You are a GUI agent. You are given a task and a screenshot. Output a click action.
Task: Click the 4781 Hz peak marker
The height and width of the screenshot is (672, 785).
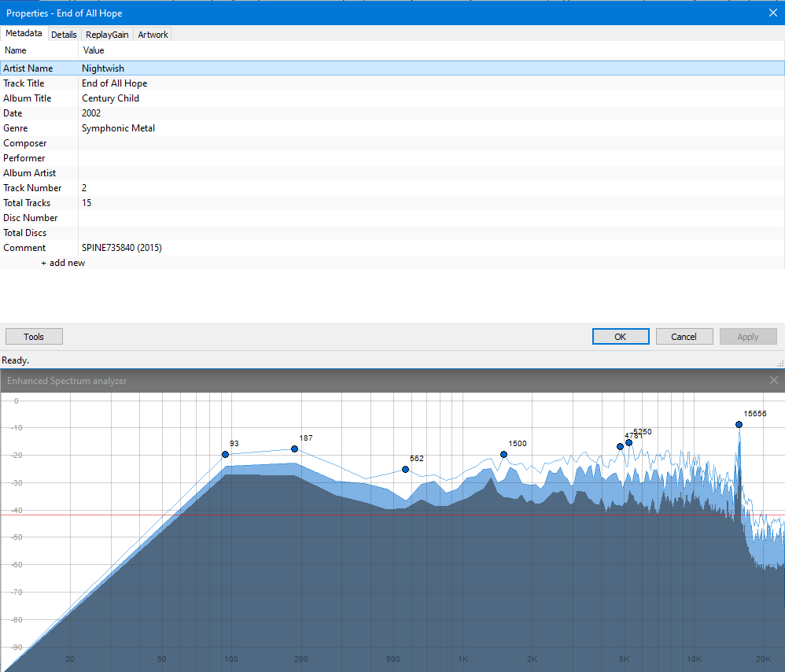click(620, 446)
